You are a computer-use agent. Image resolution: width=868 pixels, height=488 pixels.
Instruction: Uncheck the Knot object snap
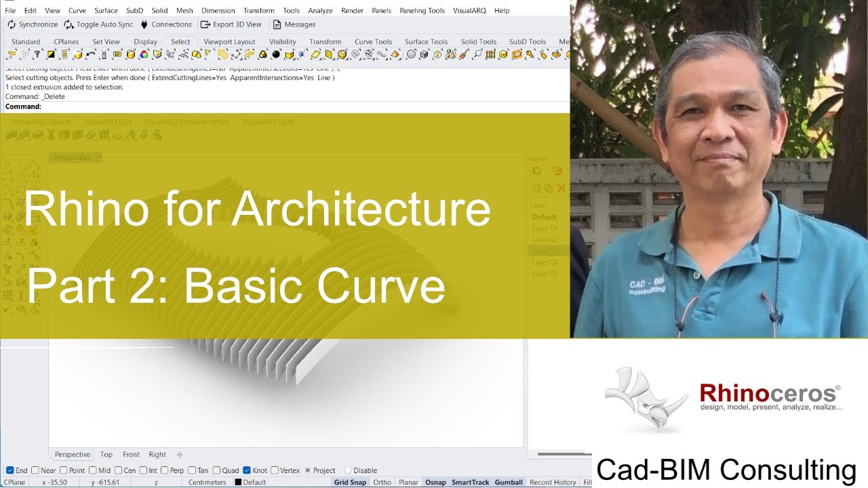coord(247,470)
